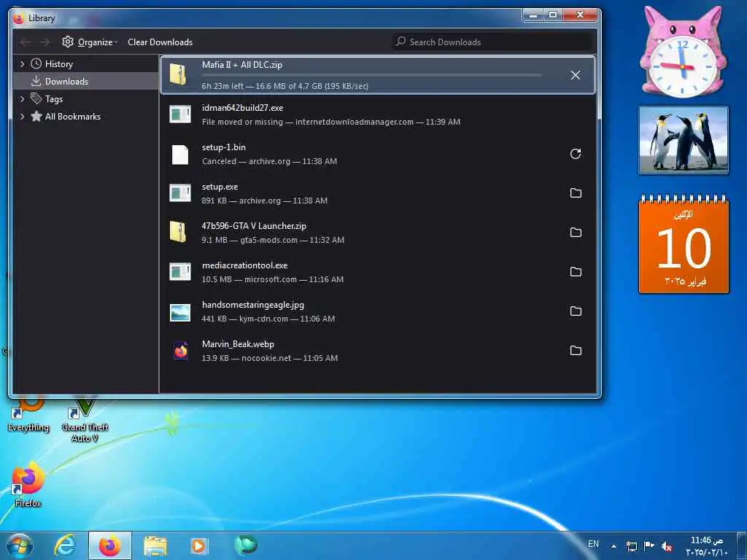
Task: Click the Tags label in sidebar
Action: (54, 98)
